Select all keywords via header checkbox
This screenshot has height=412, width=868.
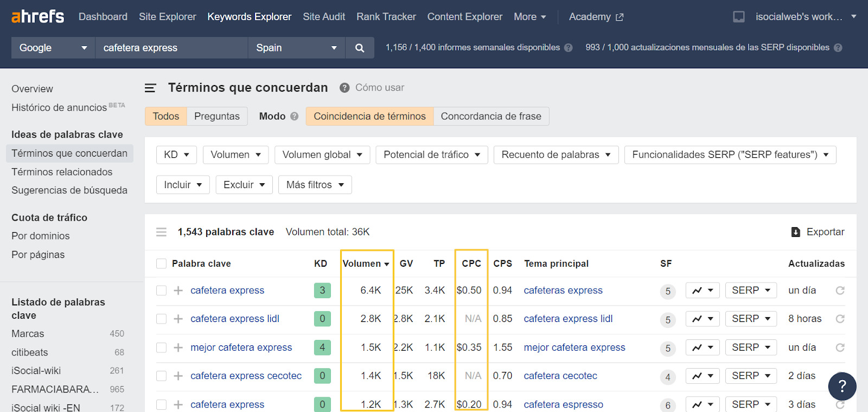[161, 263]
